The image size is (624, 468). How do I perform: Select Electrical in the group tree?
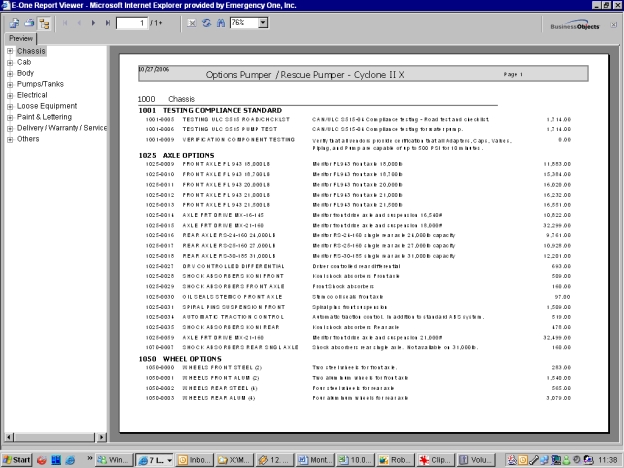pyautogui.click(x=32, y=95)
